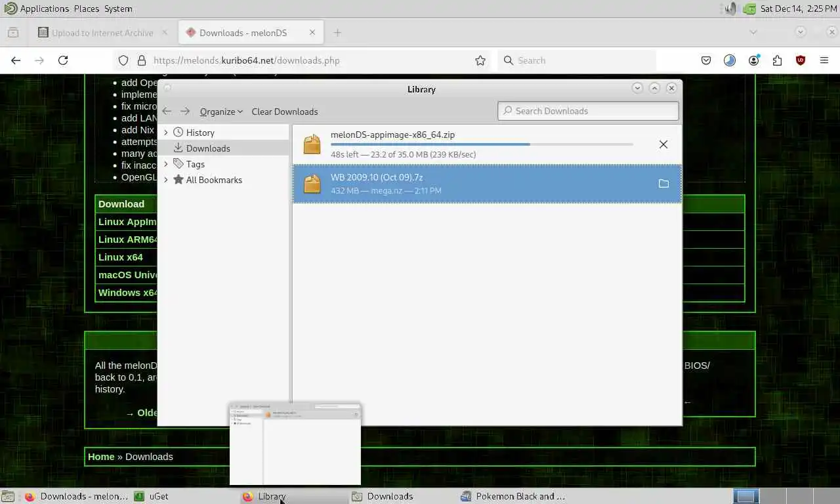840x504 pixels.
Task: Open the Save to Pocket icon
Action: pyautogui.click(x=706, y=60)
